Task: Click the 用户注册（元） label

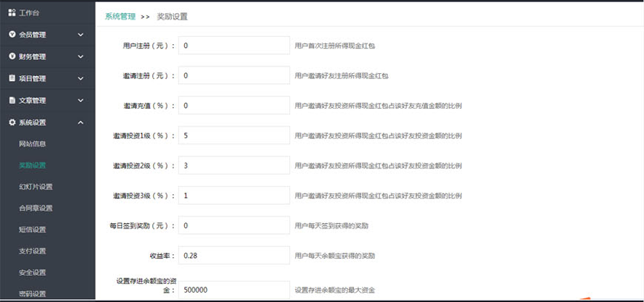Action: pos(149,46)
